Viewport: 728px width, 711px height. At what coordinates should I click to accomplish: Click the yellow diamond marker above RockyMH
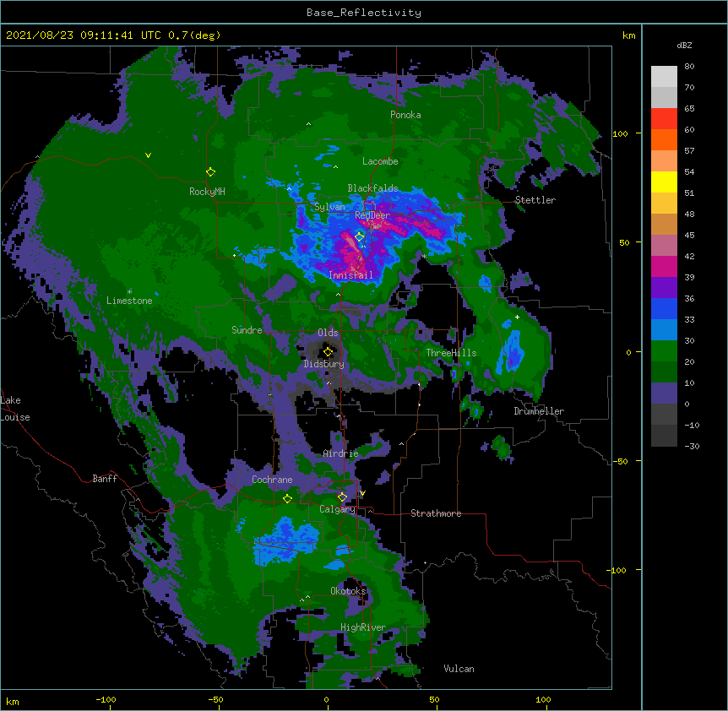click(x=210, y=172)
